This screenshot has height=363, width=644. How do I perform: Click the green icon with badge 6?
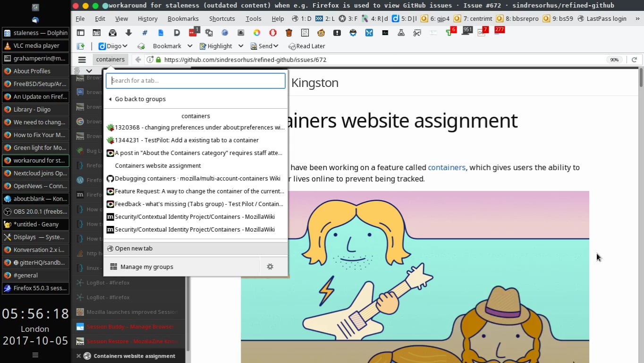point(450,32)
